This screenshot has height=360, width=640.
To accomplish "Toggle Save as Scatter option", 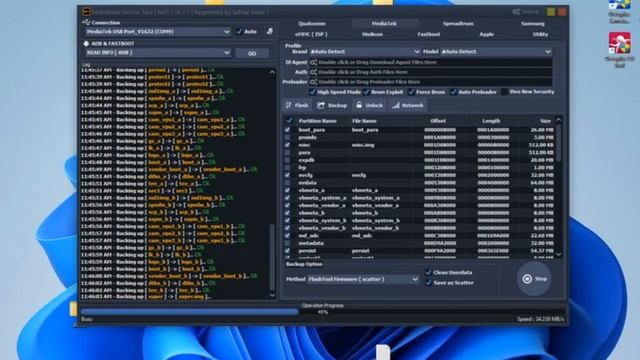I will (x=428, y=282).
